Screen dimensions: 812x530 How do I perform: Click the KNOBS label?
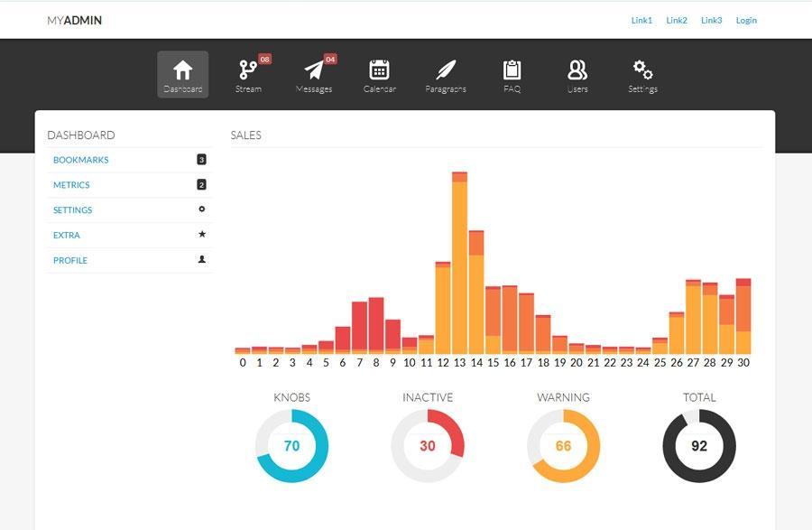coord(292,397)
